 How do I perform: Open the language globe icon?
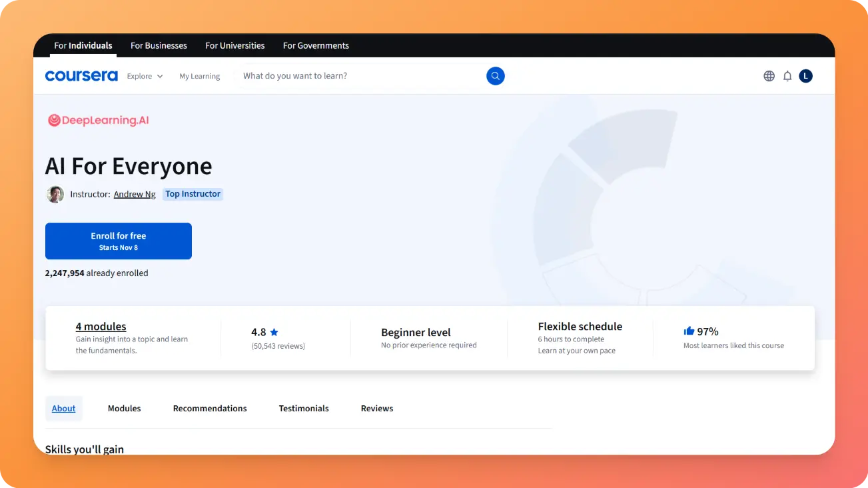click(x=769, y=76)
